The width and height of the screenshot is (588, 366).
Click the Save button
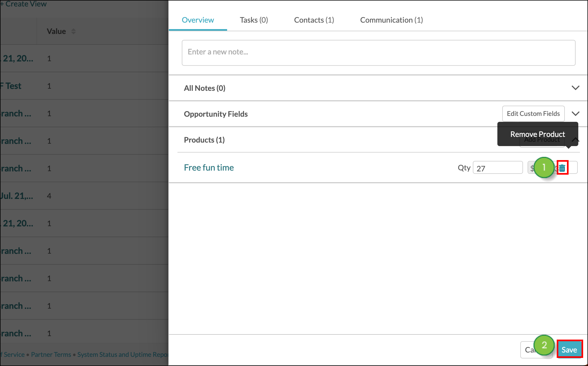(x=569, y=350)
